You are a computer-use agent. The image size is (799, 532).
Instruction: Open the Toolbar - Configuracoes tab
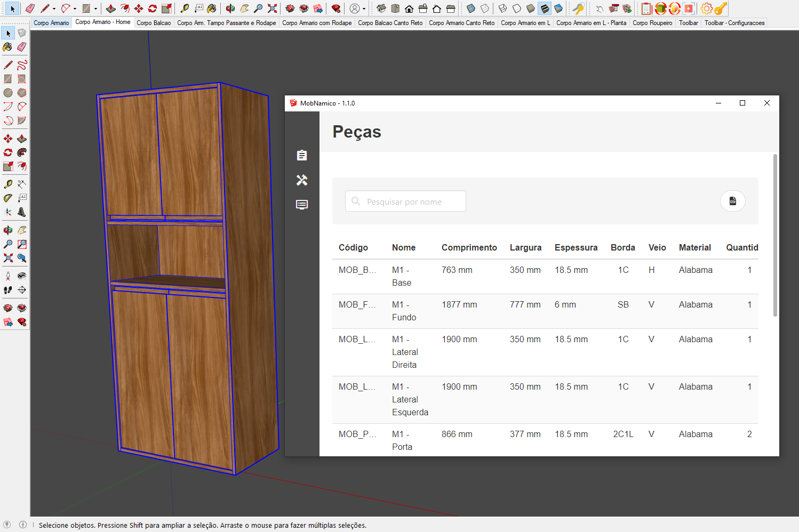[734, 23]
